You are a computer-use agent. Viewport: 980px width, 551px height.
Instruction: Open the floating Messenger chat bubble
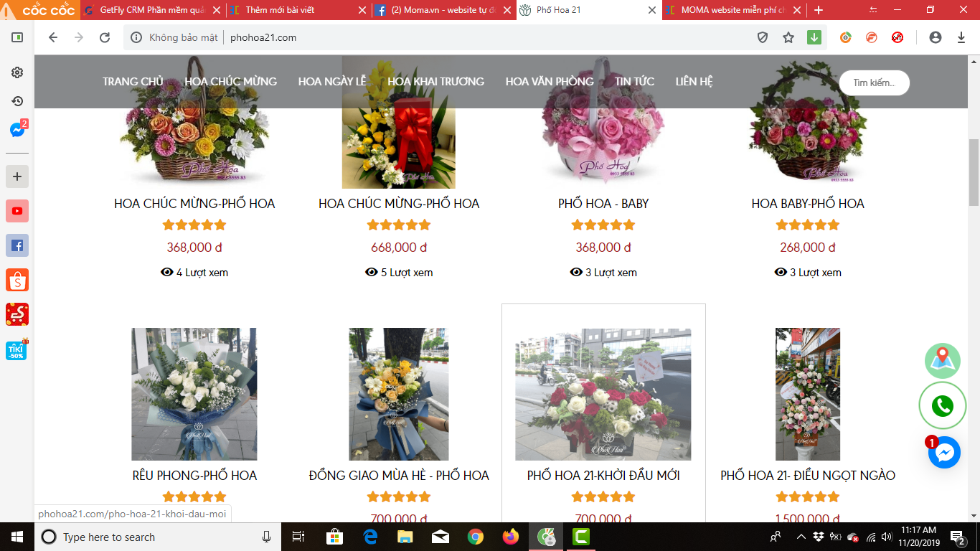pos(944,453)
